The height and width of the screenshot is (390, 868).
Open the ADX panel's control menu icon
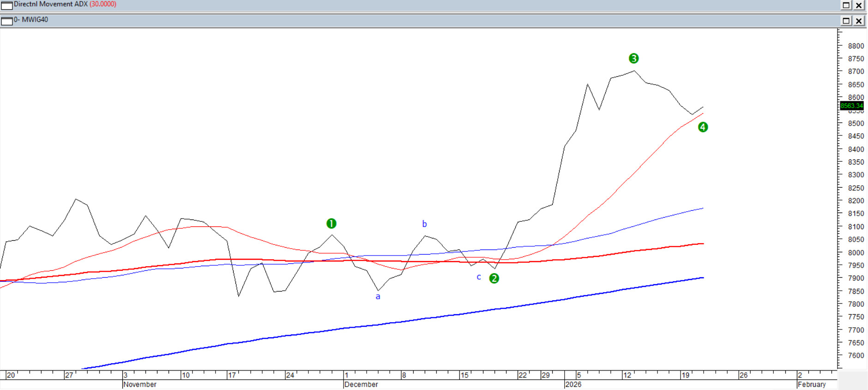tap(6, 5)
